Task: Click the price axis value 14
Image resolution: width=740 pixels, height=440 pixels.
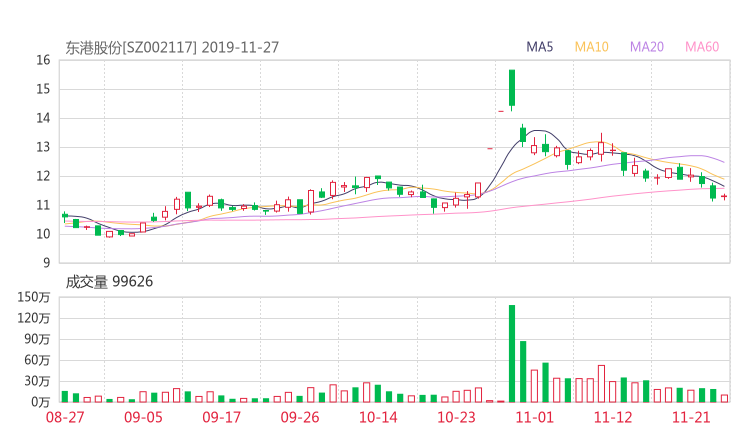Action: tap(43, 118)
